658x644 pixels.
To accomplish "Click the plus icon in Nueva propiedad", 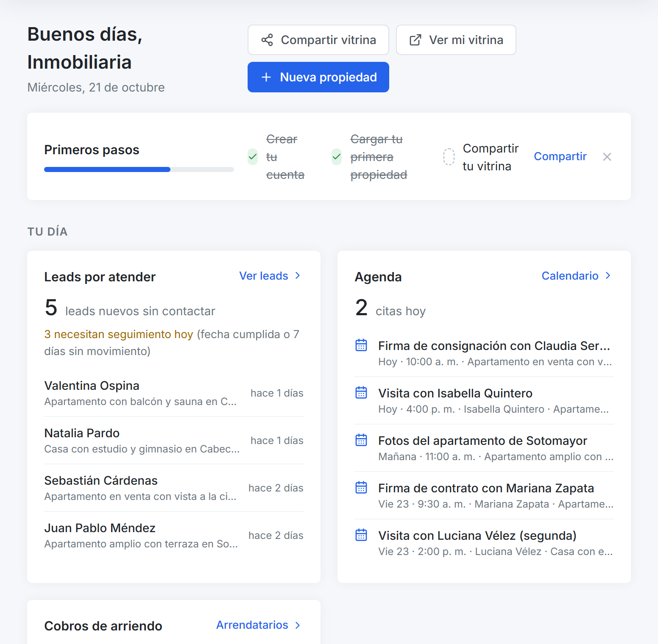I will (x=266, y=77).
